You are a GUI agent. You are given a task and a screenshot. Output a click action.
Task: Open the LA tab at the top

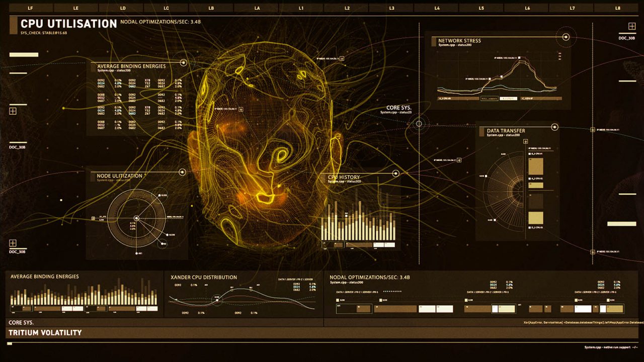click(257, 8)
